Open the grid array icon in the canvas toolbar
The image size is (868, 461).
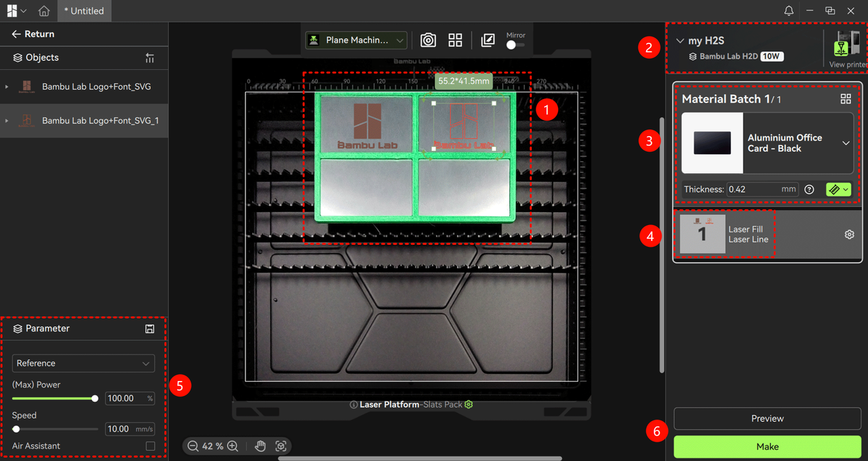(455, 40)
